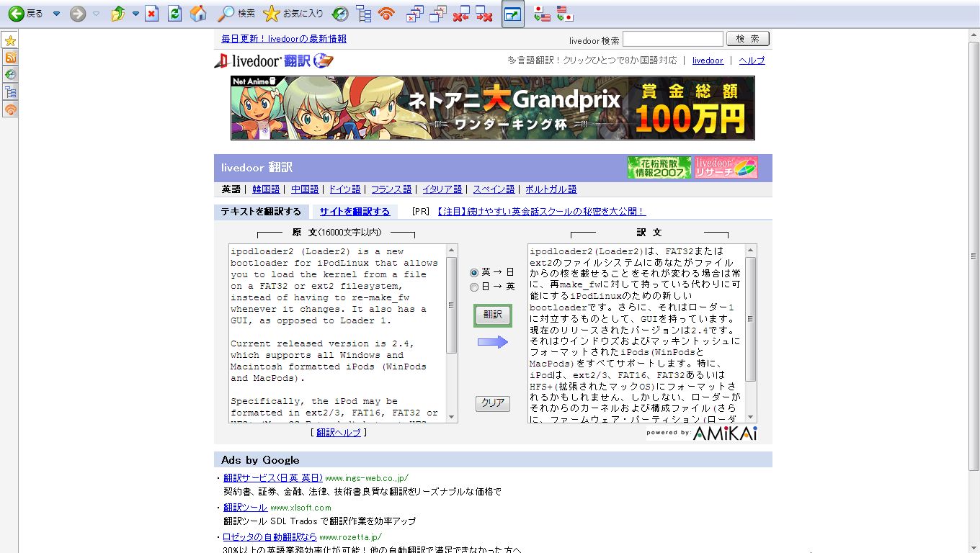Switch to the ドイツ語 language tab
Screen dimensions: 980x553
point(344,189)
